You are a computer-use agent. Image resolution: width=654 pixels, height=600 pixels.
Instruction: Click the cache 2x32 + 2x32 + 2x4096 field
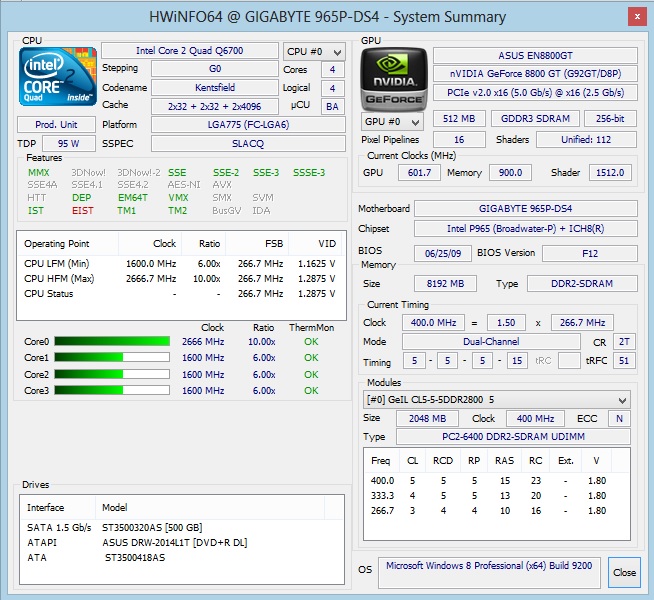215,106
